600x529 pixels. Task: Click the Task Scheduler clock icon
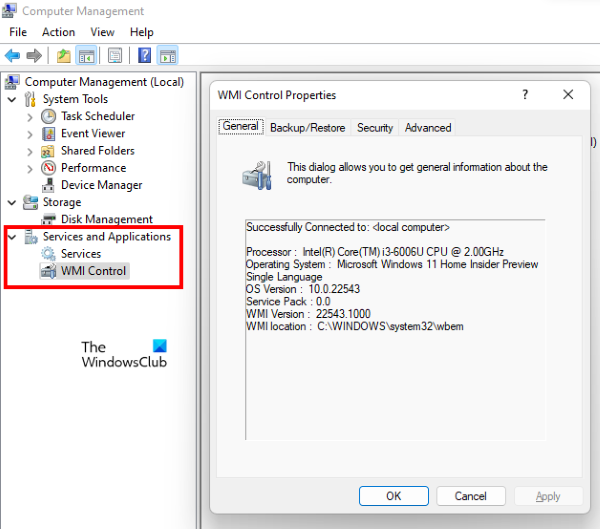(x=48, y=116)
